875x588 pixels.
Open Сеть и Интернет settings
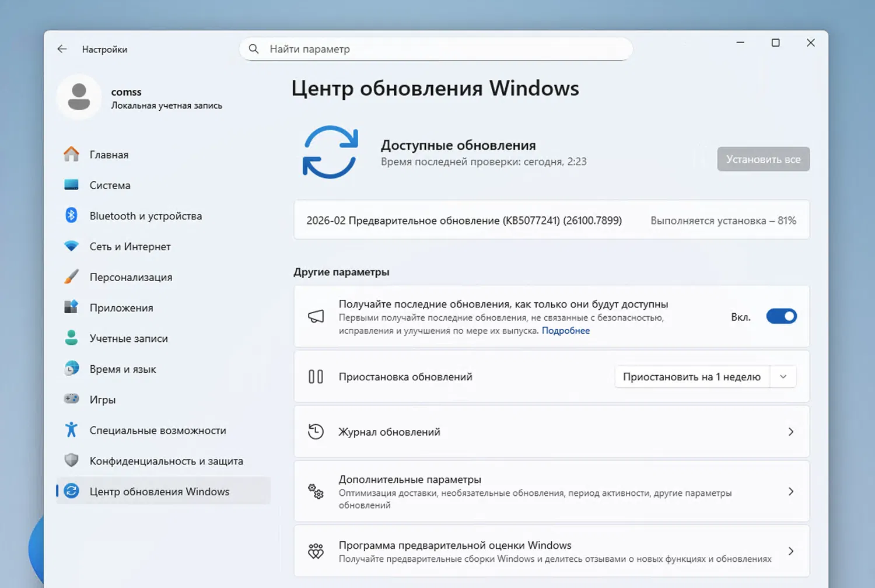click(x=163, y=246)
